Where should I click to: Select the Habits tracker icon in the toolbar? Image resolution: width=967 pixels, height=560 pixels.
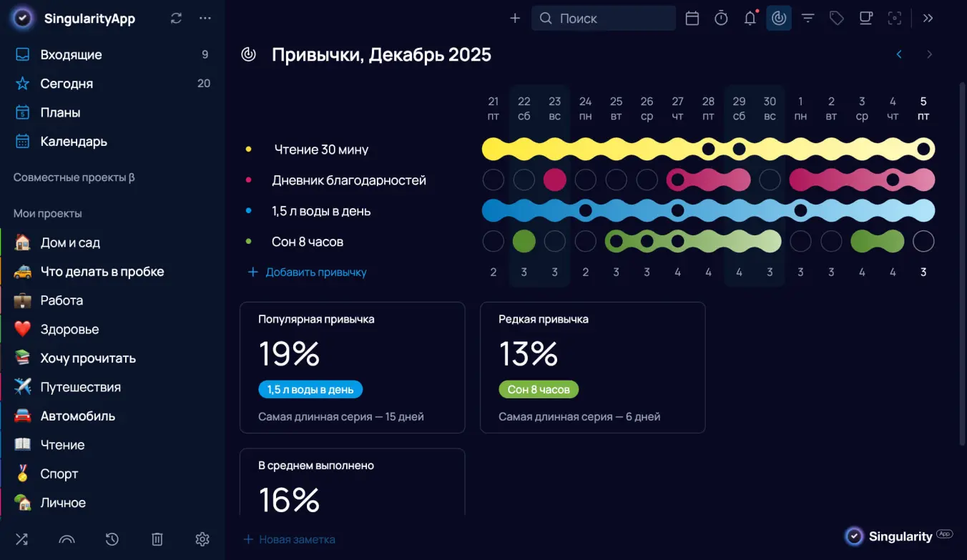pyautogui.click(x=779, y=18)
